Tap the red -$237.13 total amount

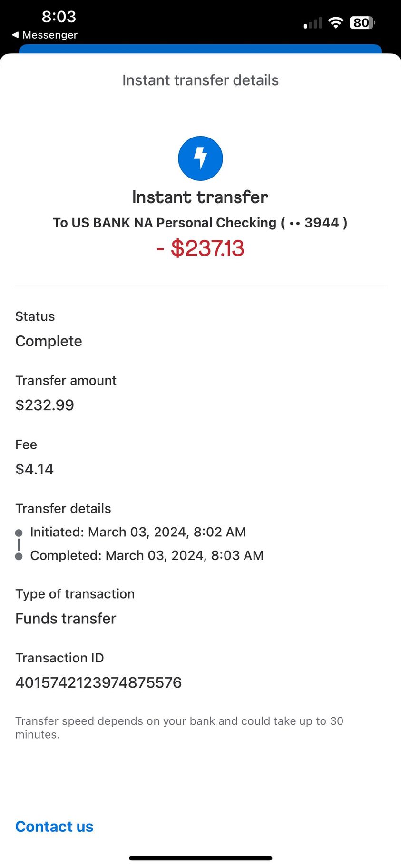click(x=200, y=248)
